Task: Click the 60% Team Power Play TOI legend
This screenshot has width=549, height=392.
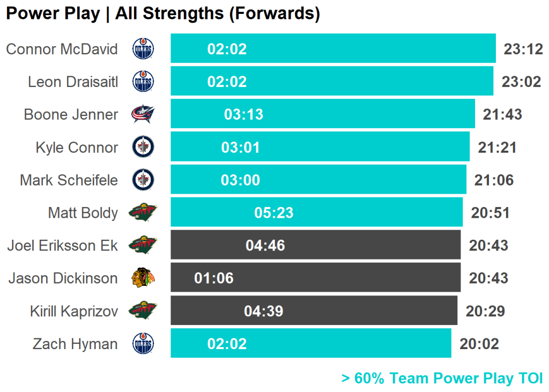Action: (x=442, y=378)
